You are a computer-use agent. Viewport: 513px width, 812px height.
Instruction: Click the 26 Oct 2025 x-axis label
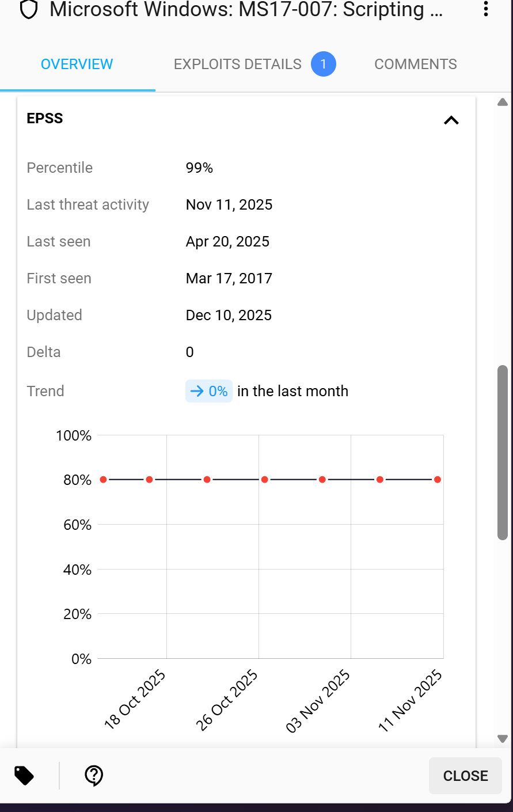point(227,700)
